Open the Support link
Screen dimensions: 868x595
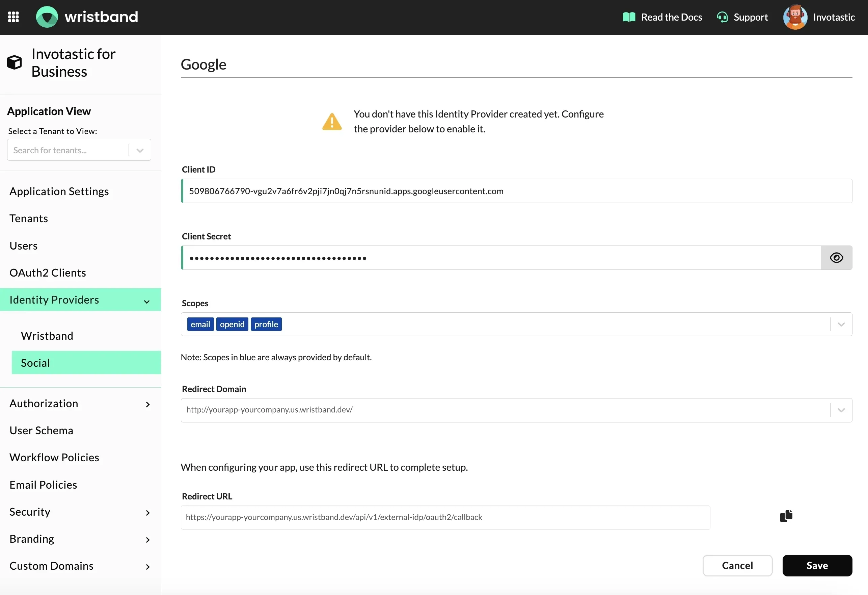(751, 17)
